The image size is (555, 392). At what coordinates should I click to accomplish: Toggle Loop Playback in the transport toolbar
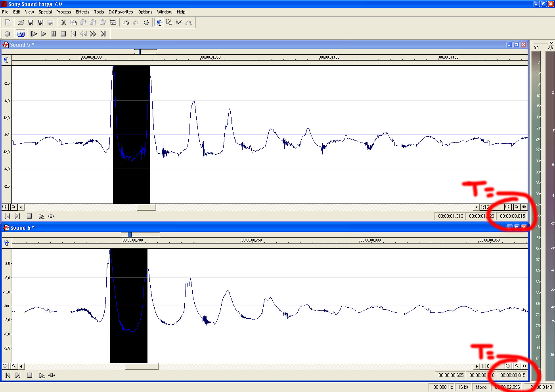point(21,34)
